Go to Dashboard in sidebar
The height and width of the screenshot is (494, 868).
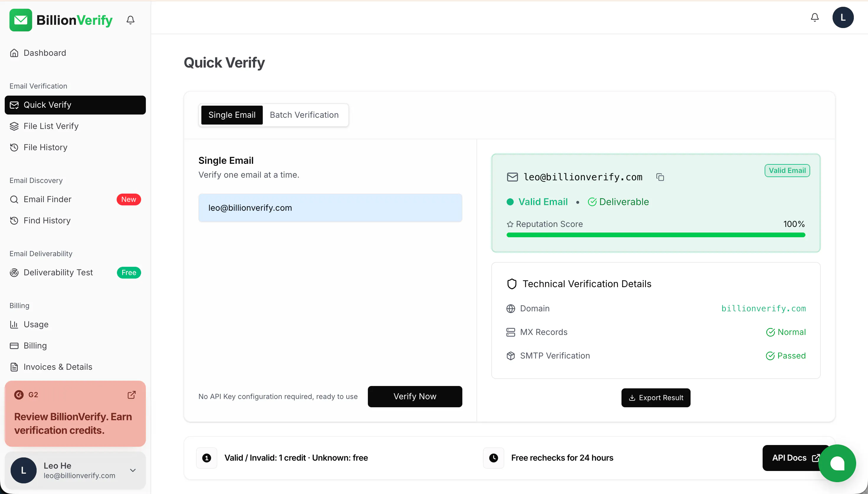75,53
